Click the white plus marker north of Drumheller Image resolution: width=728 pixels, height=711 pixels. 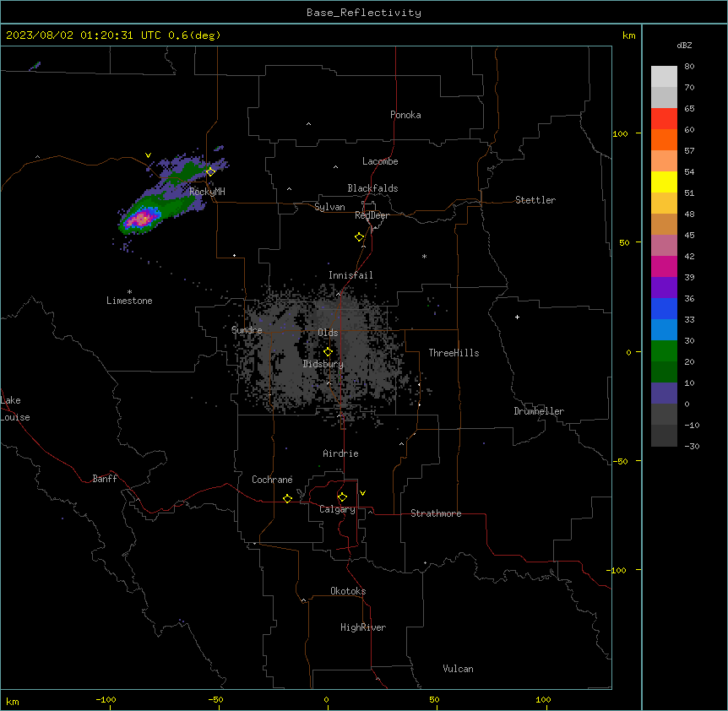click(517, 317)
